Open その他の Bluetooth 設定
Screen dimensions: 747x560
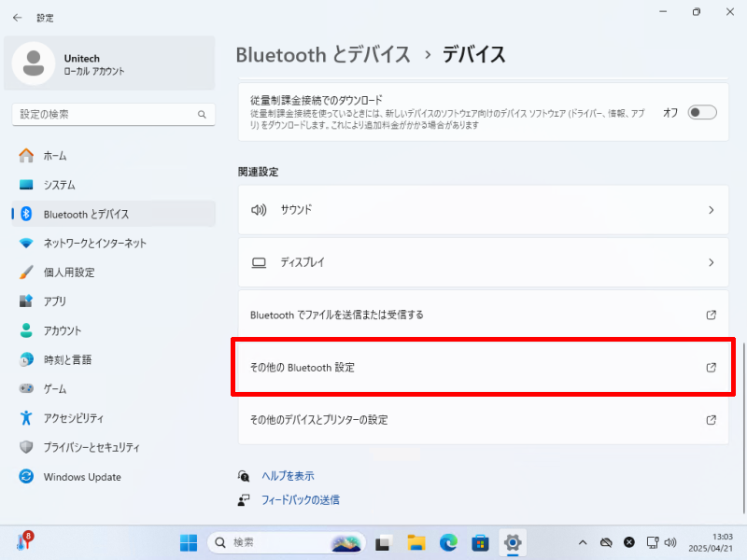[x=483, y=367]
